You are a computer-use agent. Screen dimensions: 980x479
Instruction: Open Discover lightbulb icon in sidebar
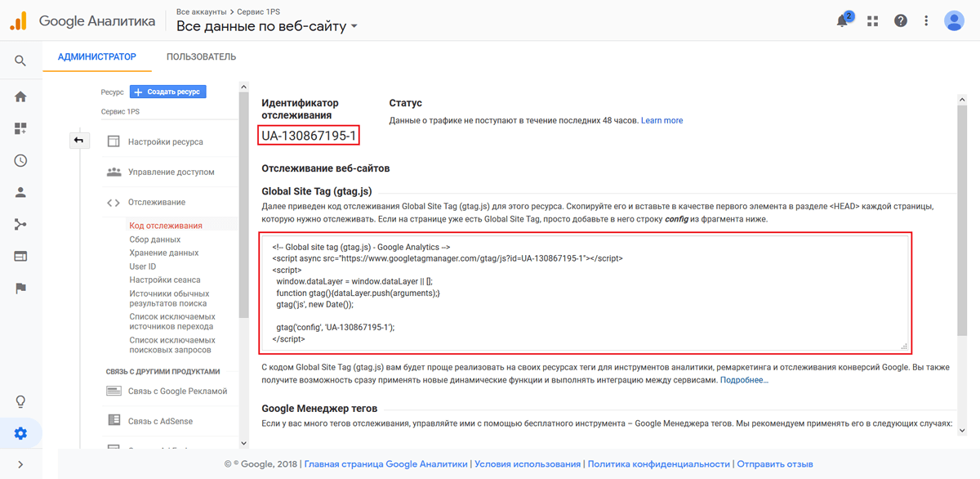pyautogui.click(x=20, y=401)
